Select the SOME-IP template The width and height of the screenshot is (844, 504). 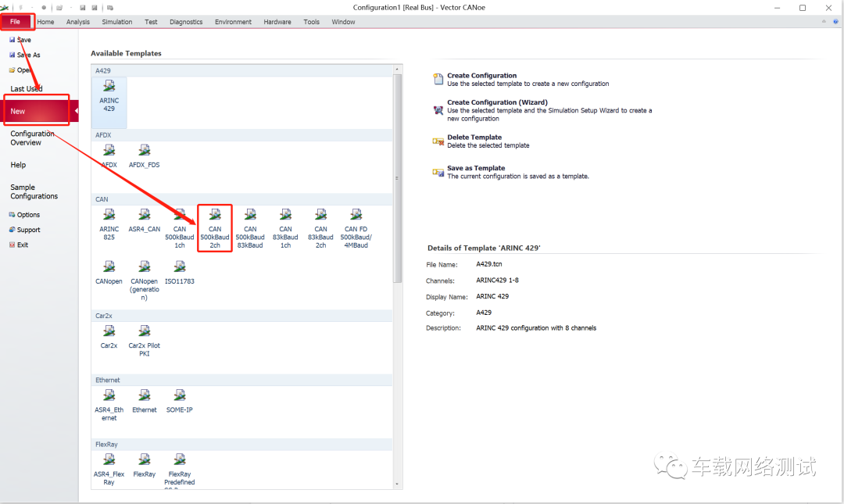(x=179, y=401)
